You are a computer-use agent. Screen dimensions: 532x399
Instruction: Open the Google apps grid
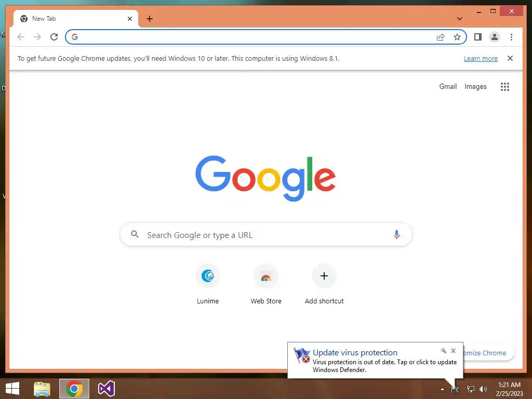[x=505, y=87]
